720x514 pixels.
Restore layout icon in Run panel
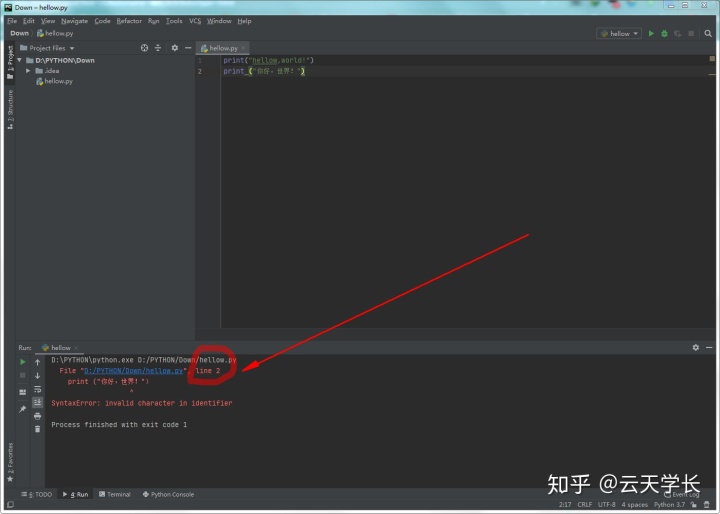tap(22, 392)
